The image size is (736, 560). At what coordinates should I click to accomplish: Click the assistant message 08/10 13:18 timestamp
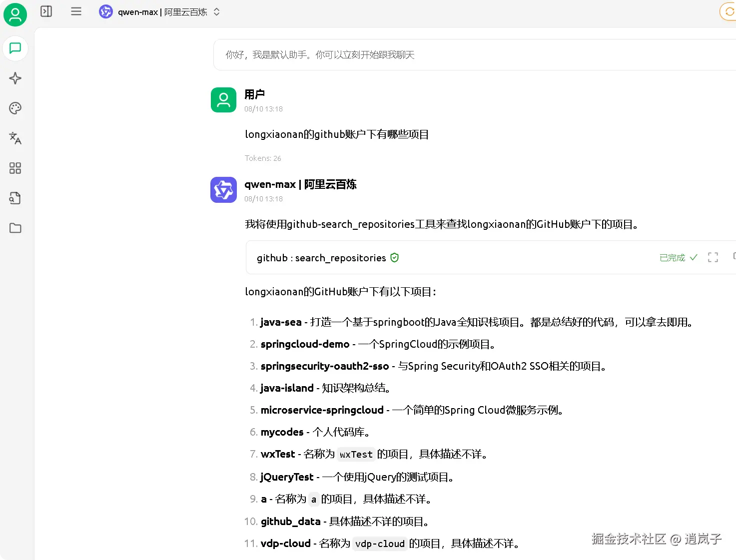(x=263, y=199)
